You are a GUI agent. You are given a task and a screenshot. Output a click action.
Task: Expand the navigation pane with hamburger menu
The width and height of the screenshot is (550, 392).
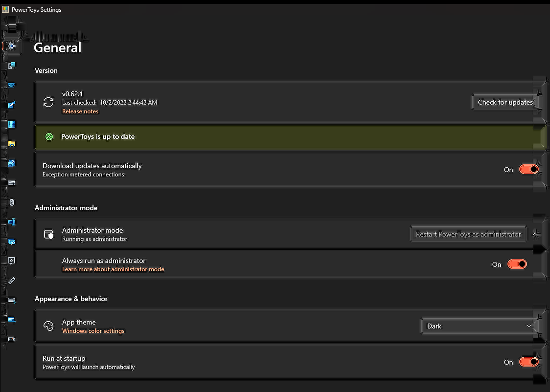pos(11,26)
